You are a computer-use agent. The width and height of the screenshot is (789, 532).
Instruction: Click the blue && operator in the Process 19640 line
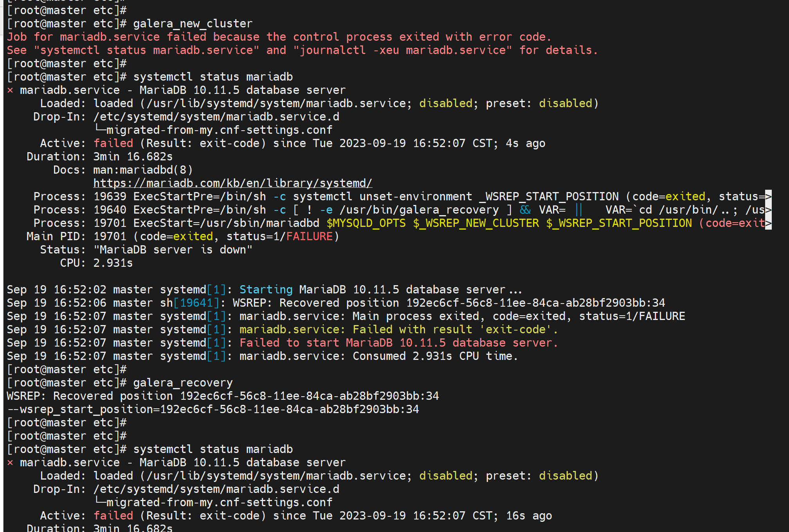pyautogui.click(x=525, y=210)
